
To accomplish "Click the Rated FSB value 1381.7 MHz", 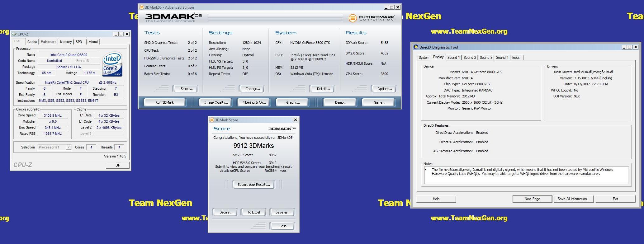I will coord(53,134).
